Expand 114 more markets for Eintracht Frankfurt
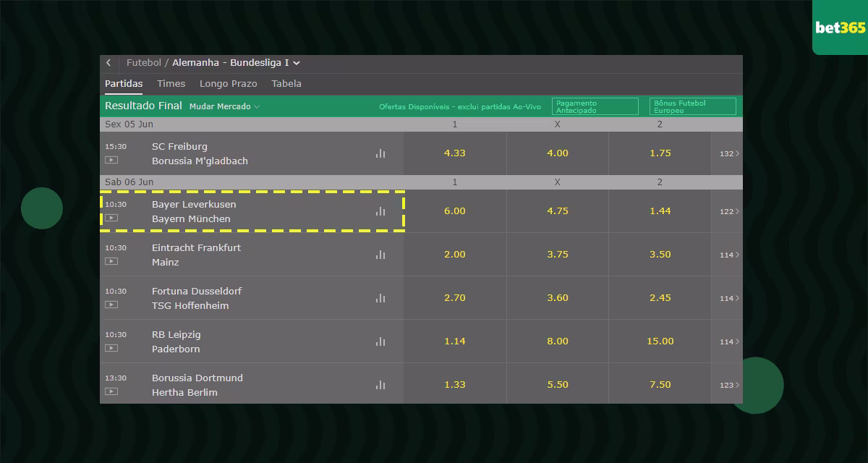This screenshot has width=868, height=463. coord(729,255)
